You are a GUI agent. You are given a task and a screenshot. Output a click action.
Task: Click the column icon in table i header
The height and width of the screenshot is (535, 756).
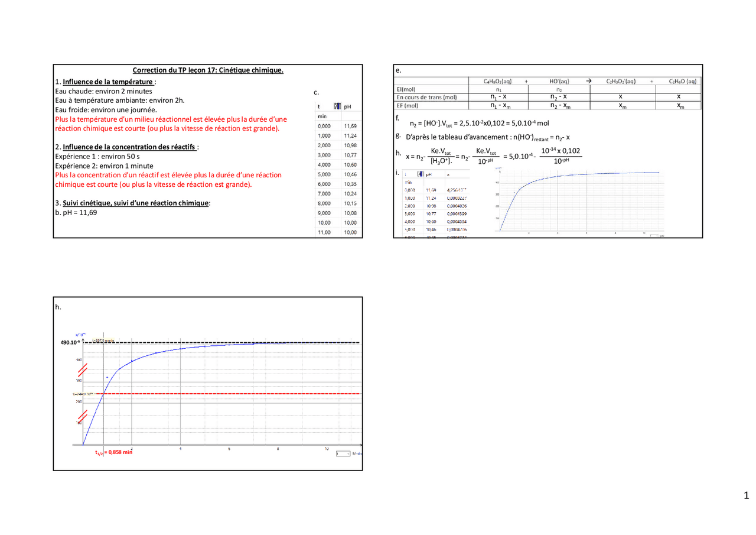420,174
